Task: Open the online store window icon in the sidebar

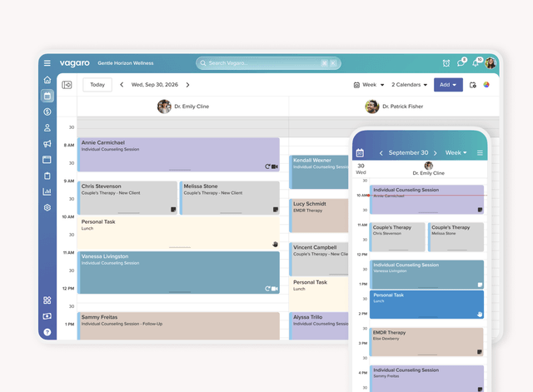Action: [x=47, y=160]
